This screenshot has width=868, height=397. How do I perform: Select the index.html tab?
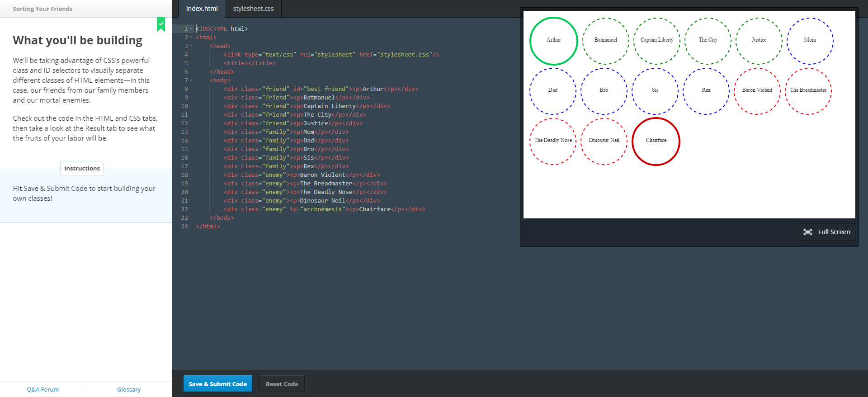point(202,9)
